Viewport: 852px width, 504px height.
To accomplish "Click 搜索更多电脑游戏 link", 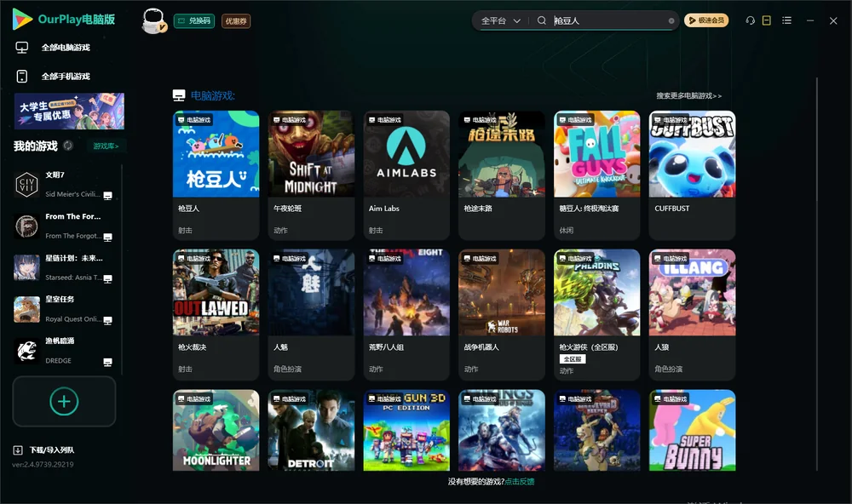I will pyautogui.click(x=688, y=95).
